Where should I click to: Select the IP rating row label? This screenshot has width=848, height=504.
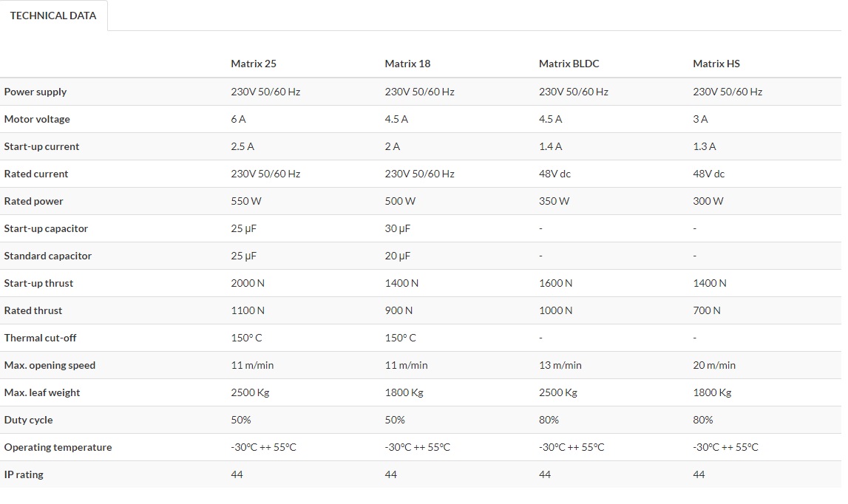pos(24,474)
